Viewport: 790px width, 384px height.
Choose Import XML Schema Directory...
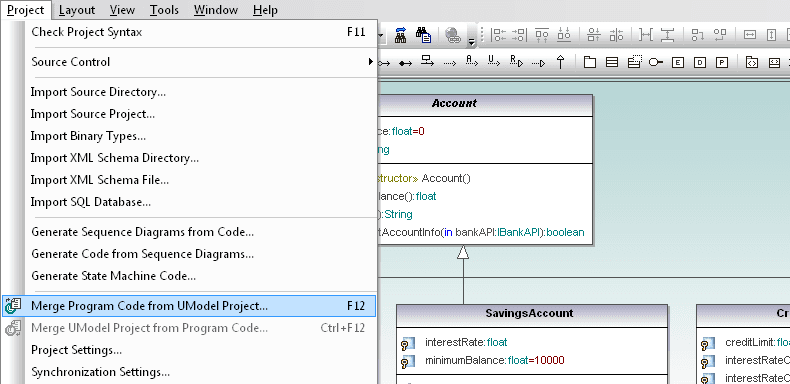click(x=189, y=158)
